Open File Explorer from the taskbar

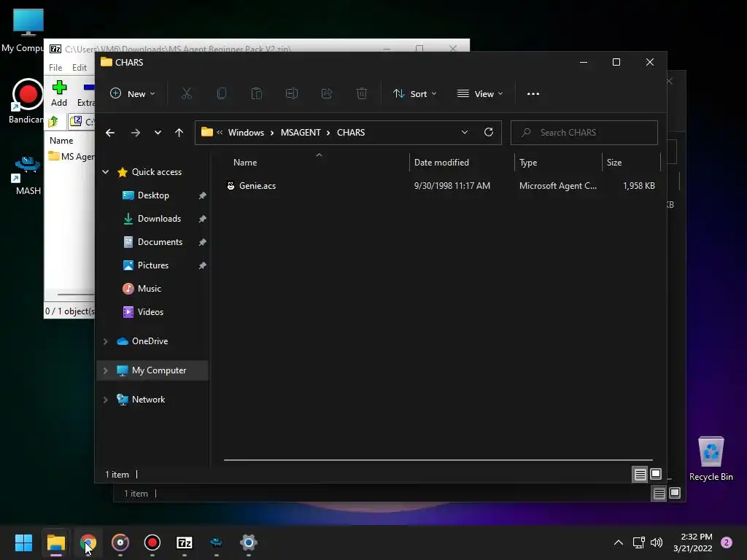coord(55,542)
